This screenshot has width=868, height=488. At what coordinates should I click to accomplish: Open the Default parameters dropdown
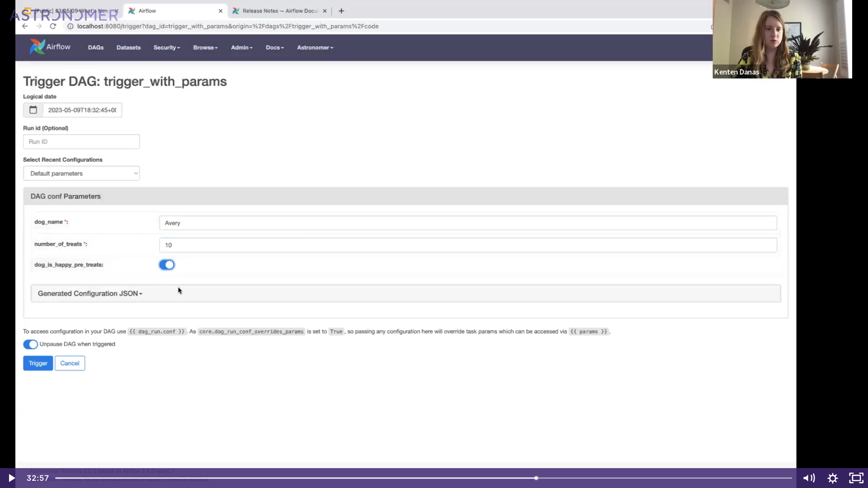coord(81,174)
